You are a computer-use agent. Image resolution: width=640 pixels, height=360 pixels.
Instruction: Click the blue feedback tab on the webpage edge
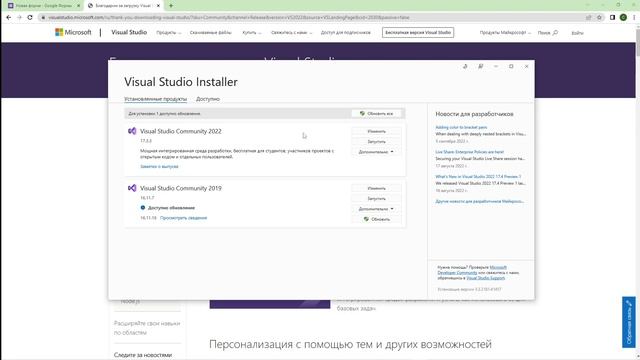629,322
